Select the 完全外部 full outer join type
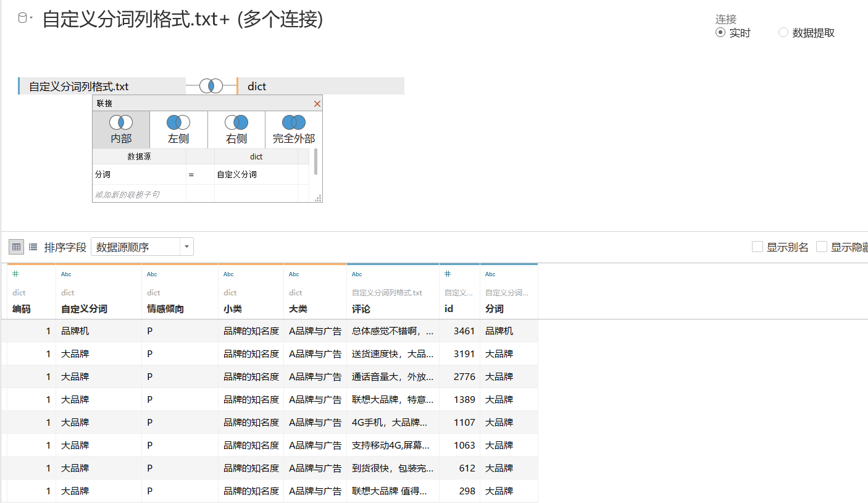The width and height of the screenshot is (868, 503). 294,130
